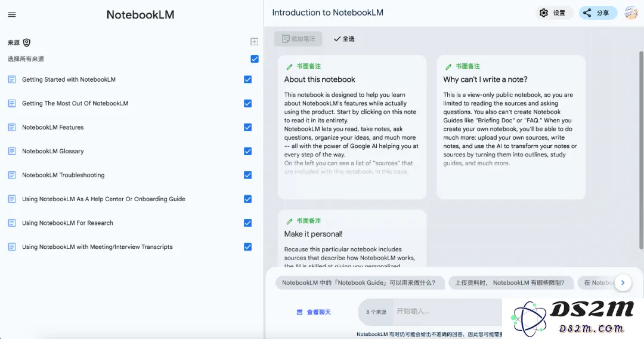Open the user profile avatar
The height and width of the screenshot is (339, 644).
(631, 13)
